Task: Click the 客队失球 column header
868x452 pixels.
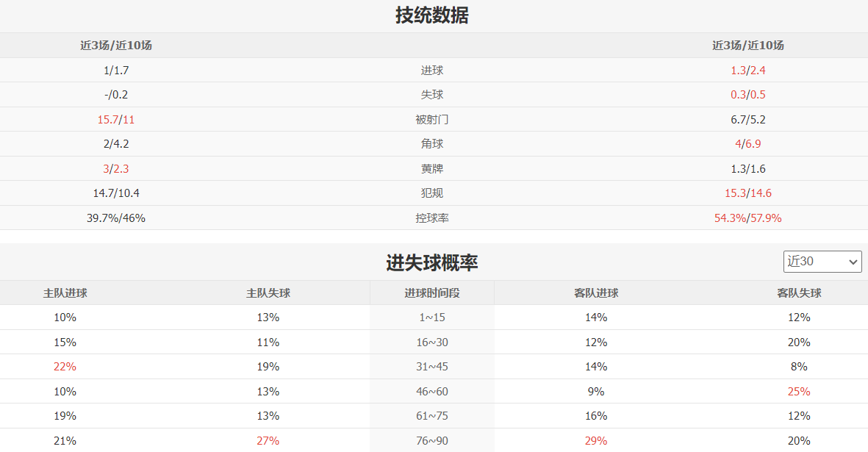Action: [799, 293]
